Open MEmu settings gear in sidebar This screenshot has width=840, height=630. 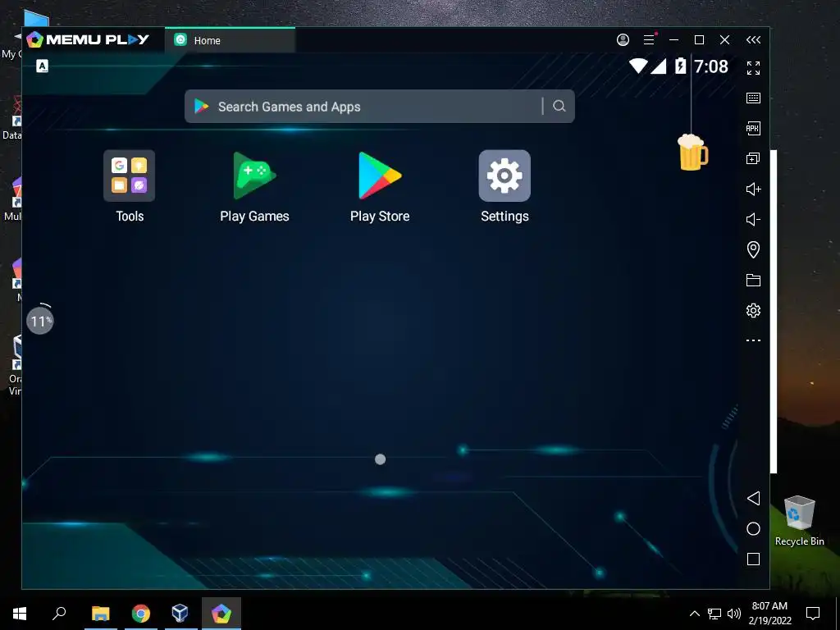click(x=753, y=311)
